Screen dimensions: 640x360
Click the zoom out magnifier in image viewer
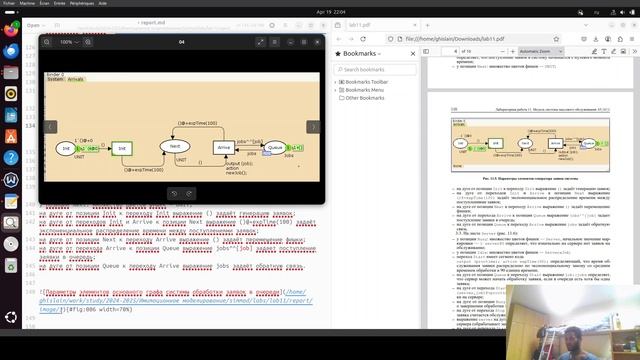47,42
